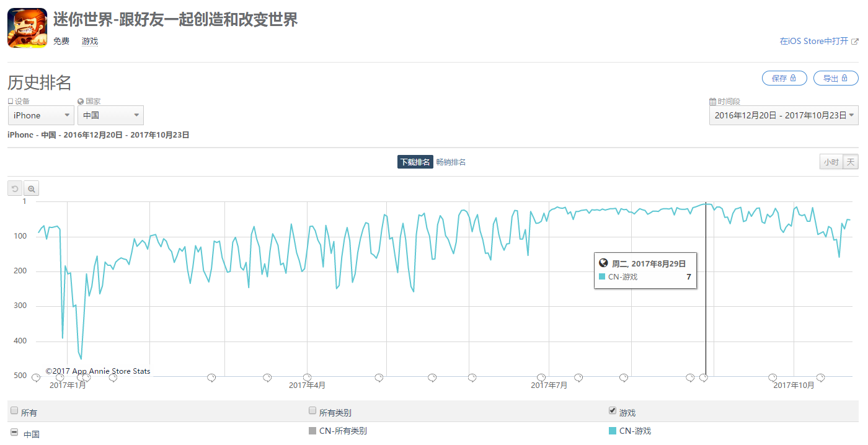Screen dimensions: 868x445
Task: Click the 保存 button
Action: (784, 78)
